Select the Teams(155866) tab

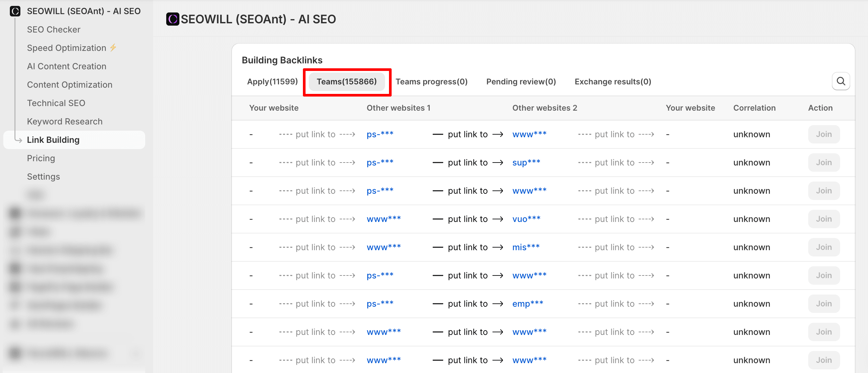(x=346, y=81)
